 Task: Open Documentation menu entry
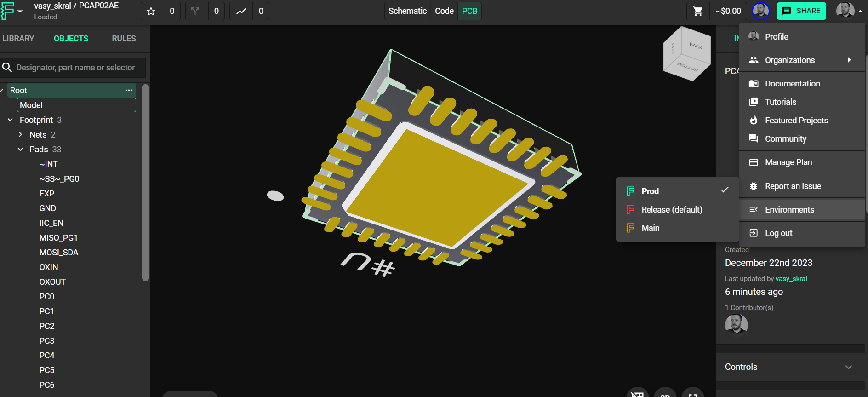pos(802,84)
